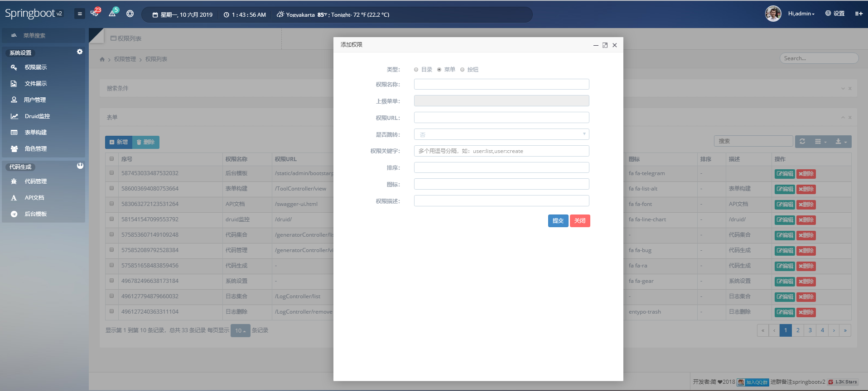Open the 是否跳转 dropdown

coord(502,134)
